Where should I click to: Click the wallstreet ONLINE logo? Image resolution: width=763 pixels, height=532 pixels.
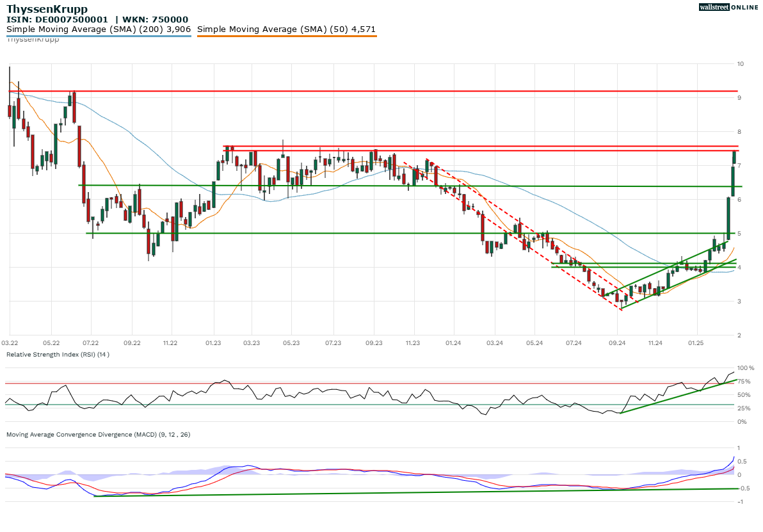tap(728, 7)
